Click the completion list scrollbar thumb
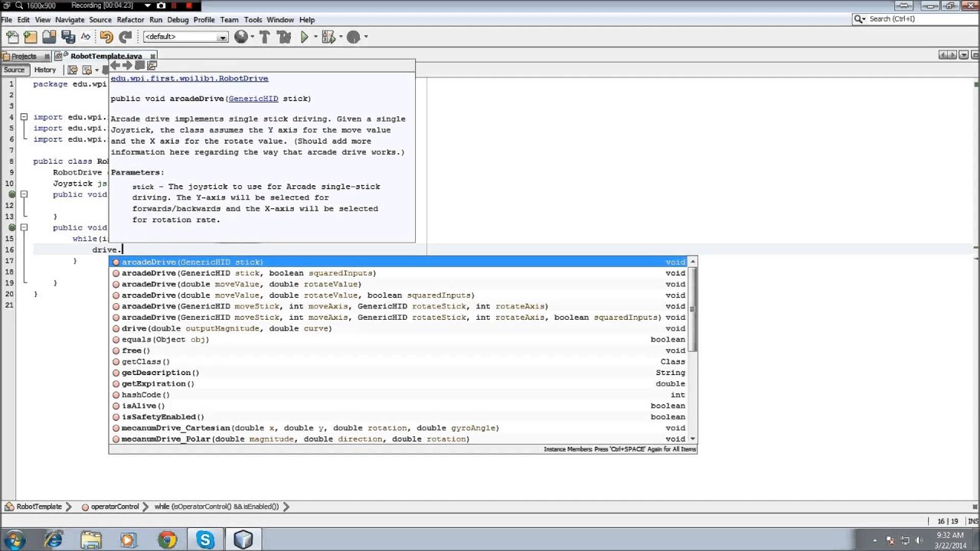 point(693,308)
